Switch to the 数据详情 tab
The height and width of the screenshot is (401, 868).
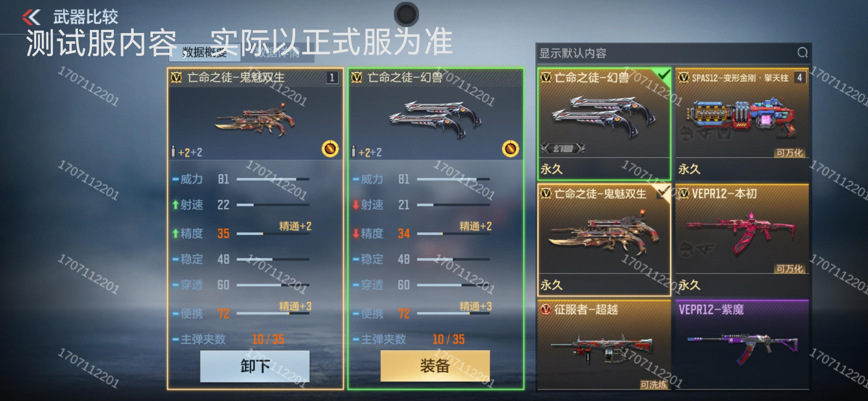coord(277,53)
